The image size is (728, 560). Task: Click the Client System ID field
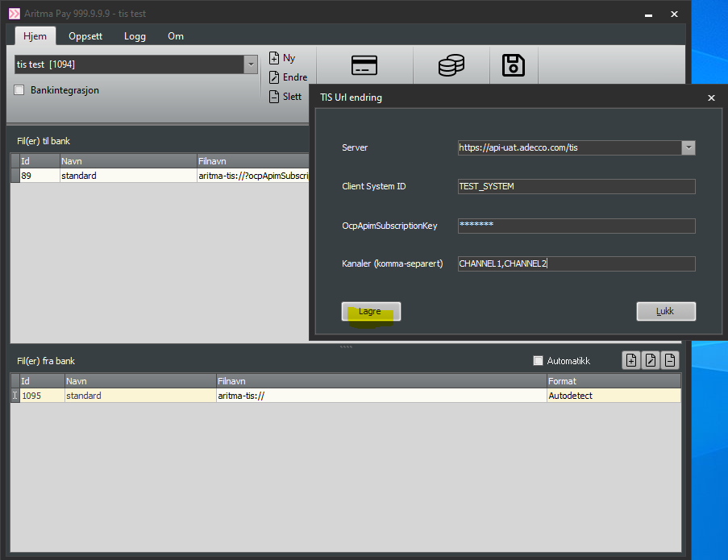tap(576, 186)
